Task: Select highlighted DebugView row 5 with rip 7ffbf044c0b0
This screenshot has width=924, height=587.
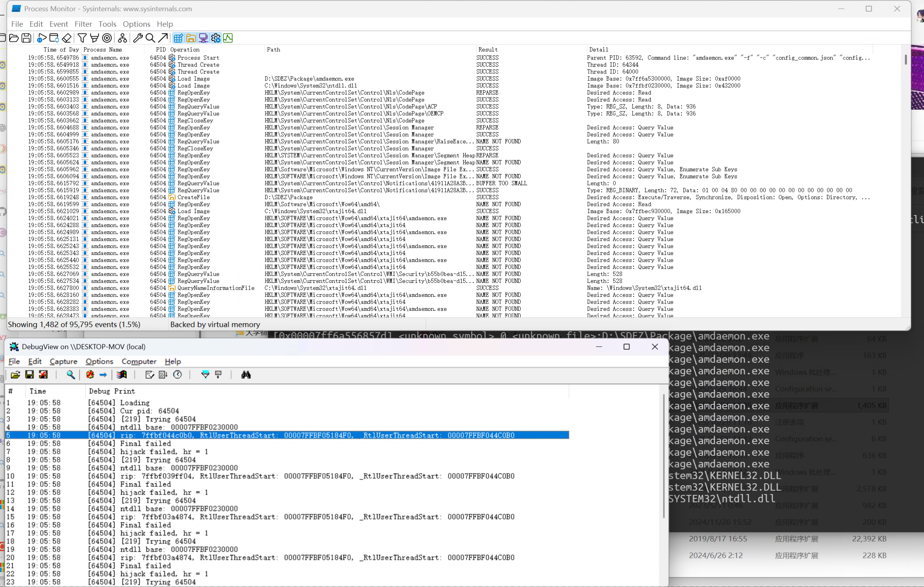Action: point(287,435)
